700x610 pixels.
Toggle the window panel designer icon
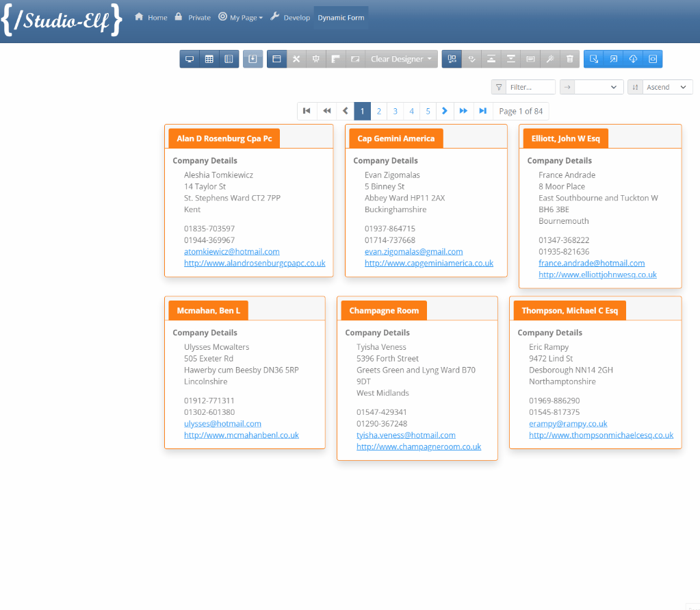click(277, 59)
